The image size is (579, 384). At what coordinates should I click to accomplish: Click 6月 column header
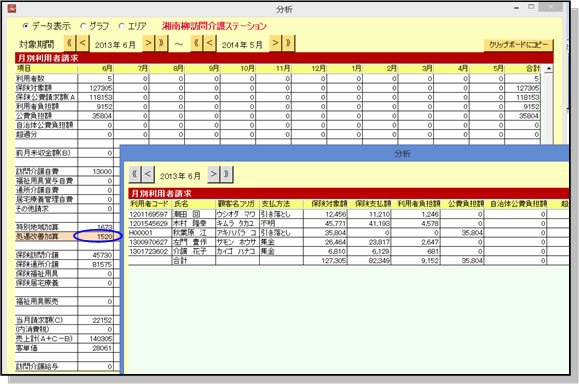pos(96,69)
